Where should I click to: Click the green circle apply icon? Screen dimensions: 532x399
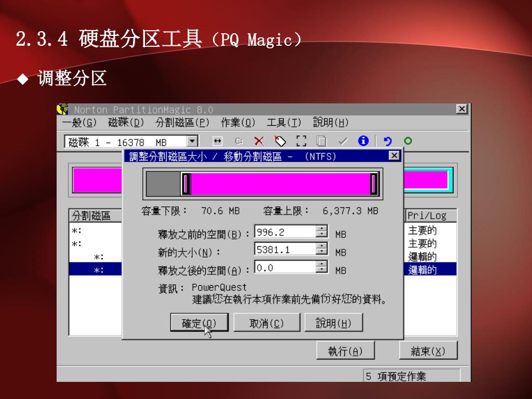(x=408, y=140)
